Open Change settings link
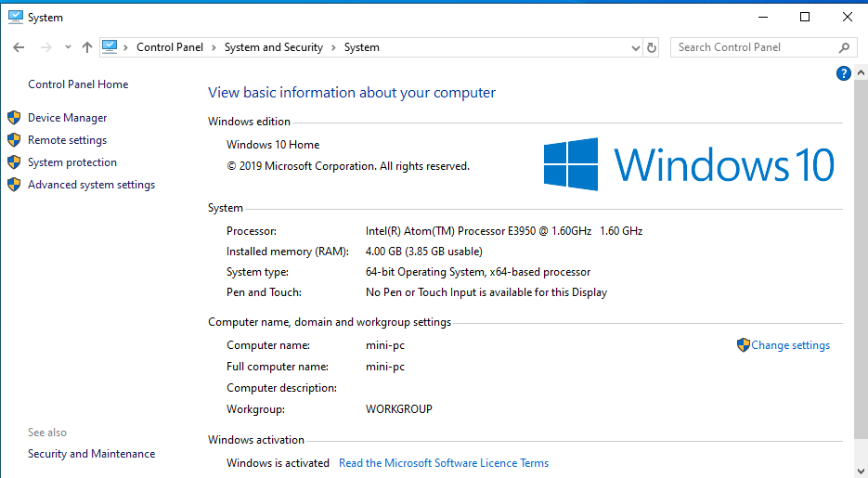868x478 pixels. [791, 345]
